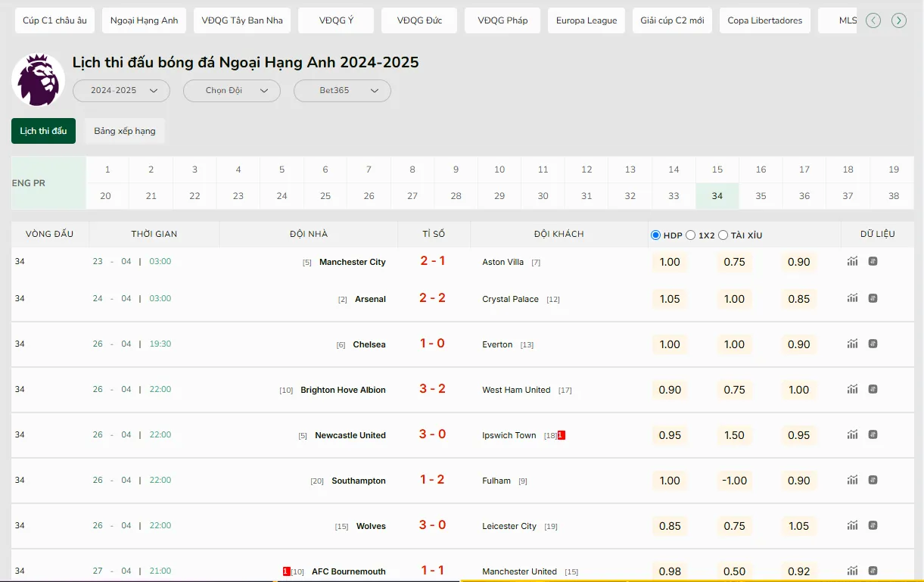Click the Arsenal team name
This screenshot has height=582, width=924.
click(370, 299)
